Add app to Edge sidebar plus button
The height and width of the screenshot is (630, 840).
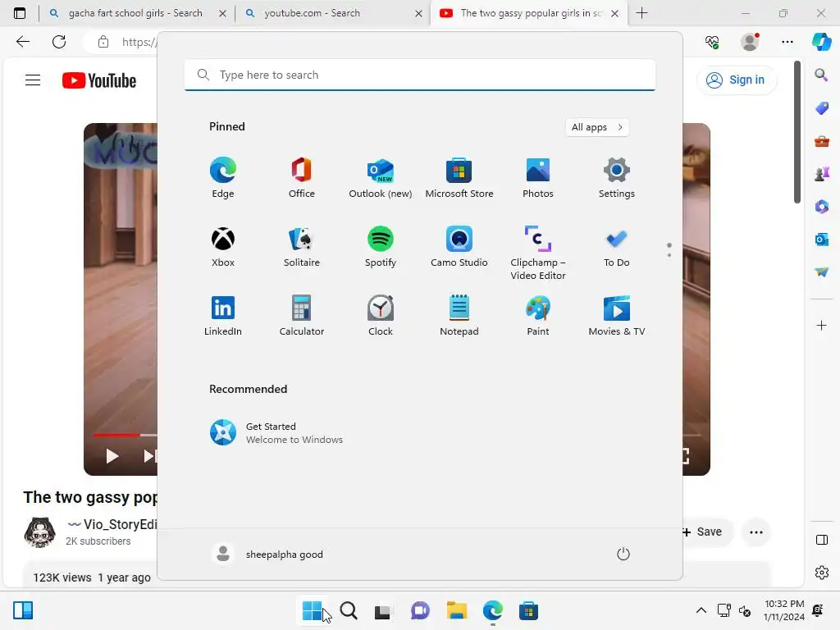(821, 325)
